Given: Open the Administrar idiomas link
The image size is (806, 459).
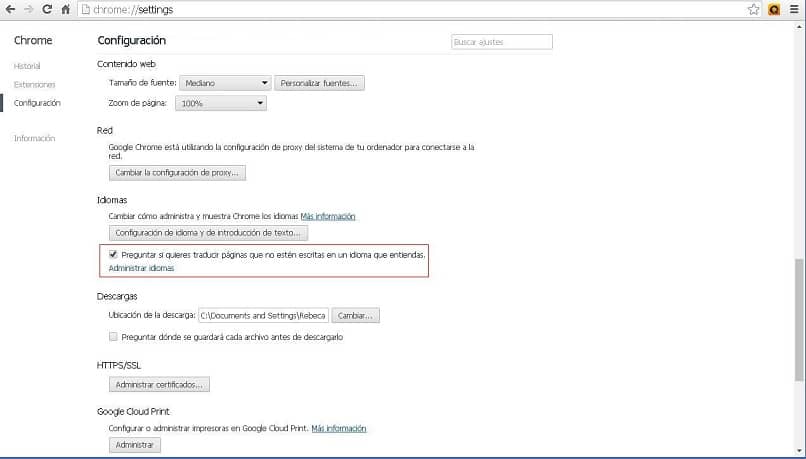Looking at the screenshot, I should pos(141,268).
